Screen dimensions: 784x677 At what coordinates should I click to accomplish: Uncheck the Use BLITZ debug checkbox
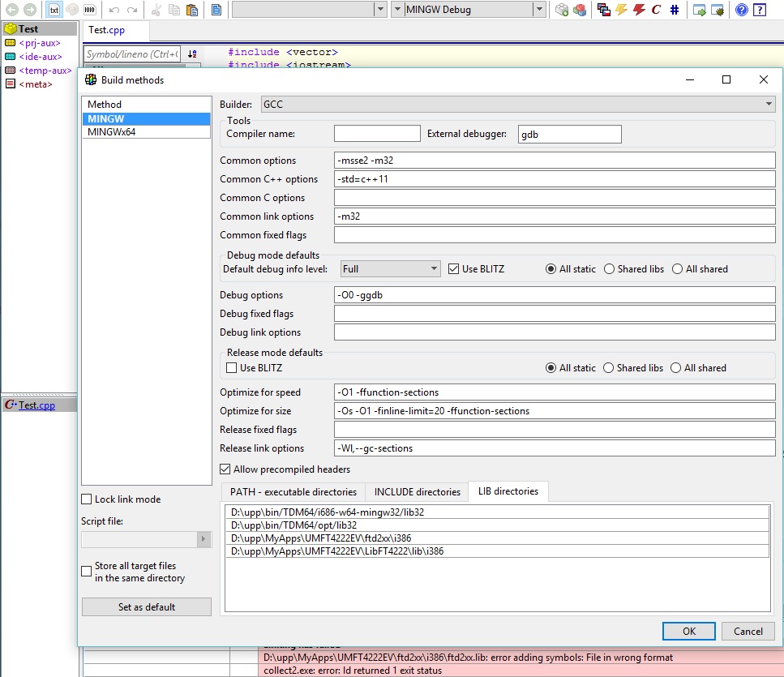click(x=454, y=269)
